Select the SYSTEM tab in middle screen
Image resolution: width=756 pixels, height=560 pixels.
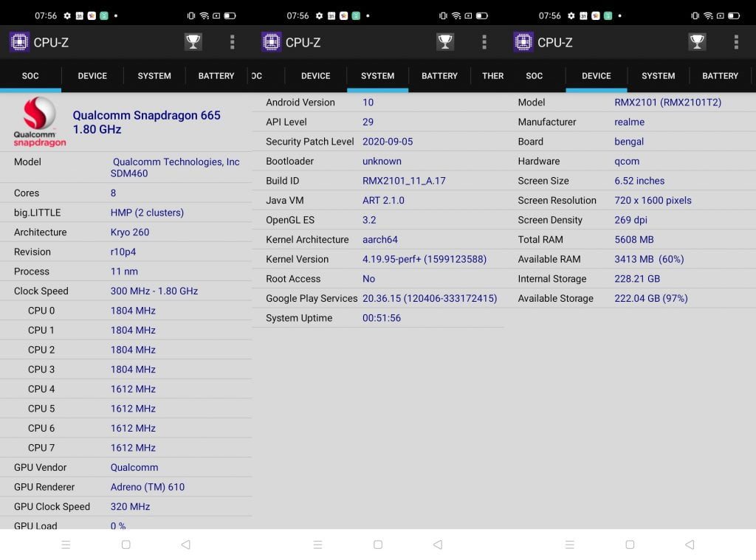coord(377,76)
